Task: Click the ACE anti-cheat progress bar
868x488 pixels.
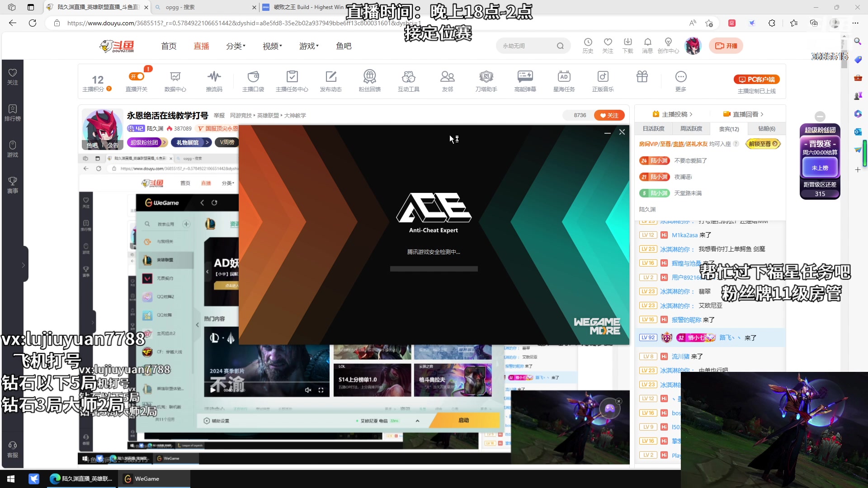Action: point(434,269)
